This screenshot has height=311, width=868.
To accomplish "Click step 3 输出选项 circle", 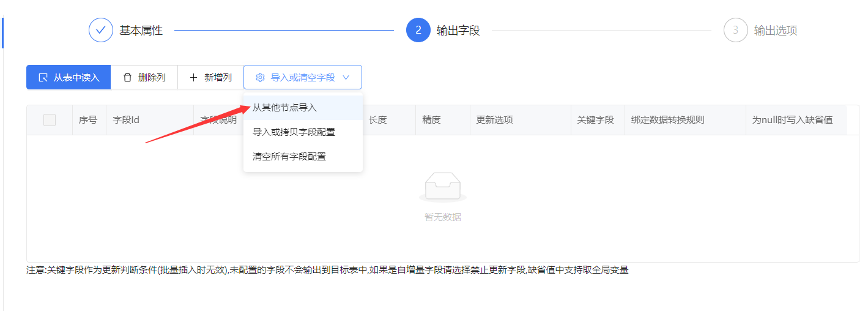I will pos(736,30).
